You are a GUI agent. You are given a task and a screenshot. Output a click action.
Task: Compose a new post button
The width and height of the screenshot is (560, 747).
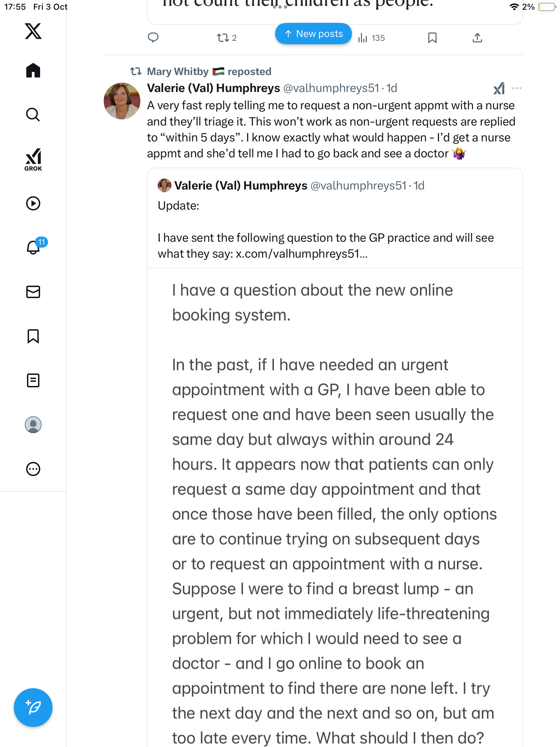33,708
